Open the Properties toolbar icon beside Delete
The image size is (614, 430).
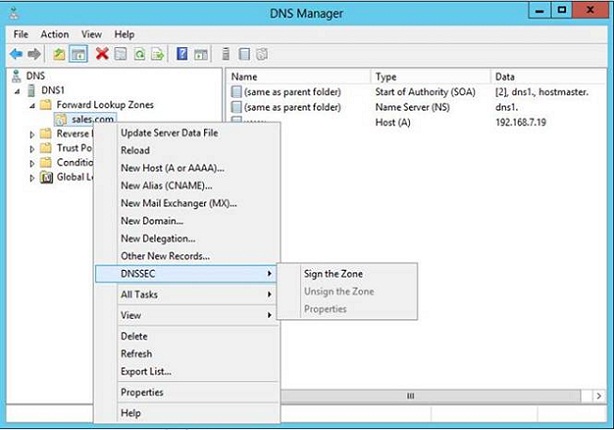(121, 54)
